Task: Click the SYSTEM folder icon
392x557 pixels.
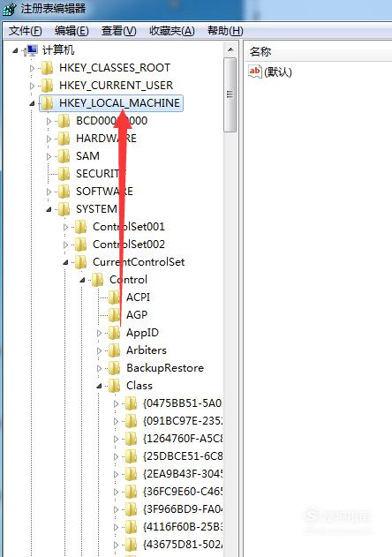Action: tap(64, 209)
